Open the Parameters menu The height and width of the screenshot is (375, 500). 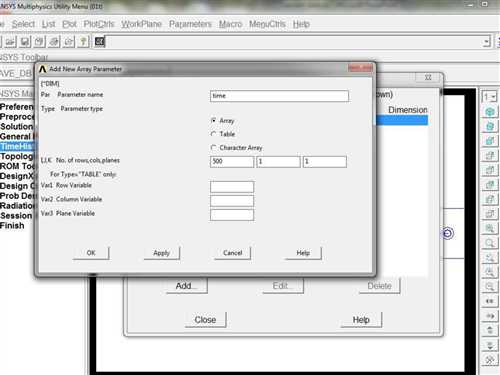point(190,24)
